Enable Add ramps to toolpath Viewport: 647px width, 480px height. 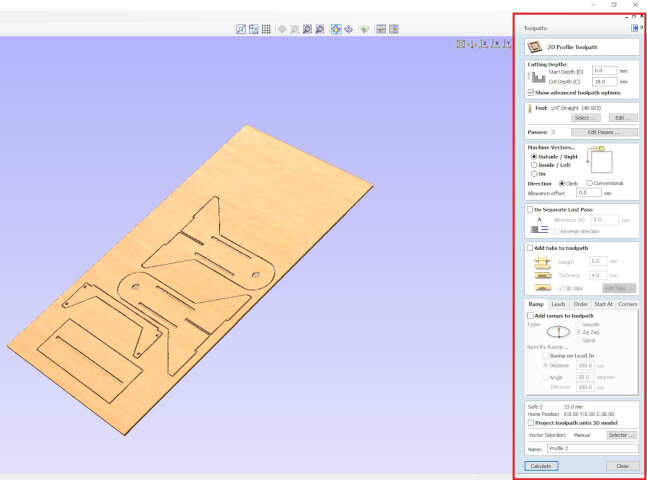[x=531, y=316]
